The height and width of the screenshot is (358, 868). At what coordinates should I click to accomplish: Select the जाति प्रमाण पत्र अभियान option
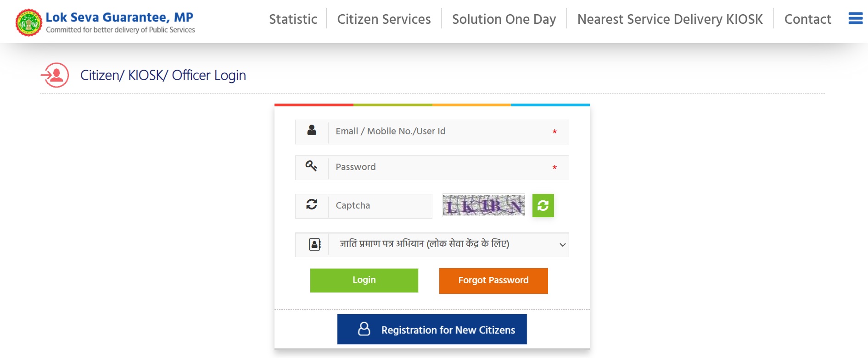point(425,244)
